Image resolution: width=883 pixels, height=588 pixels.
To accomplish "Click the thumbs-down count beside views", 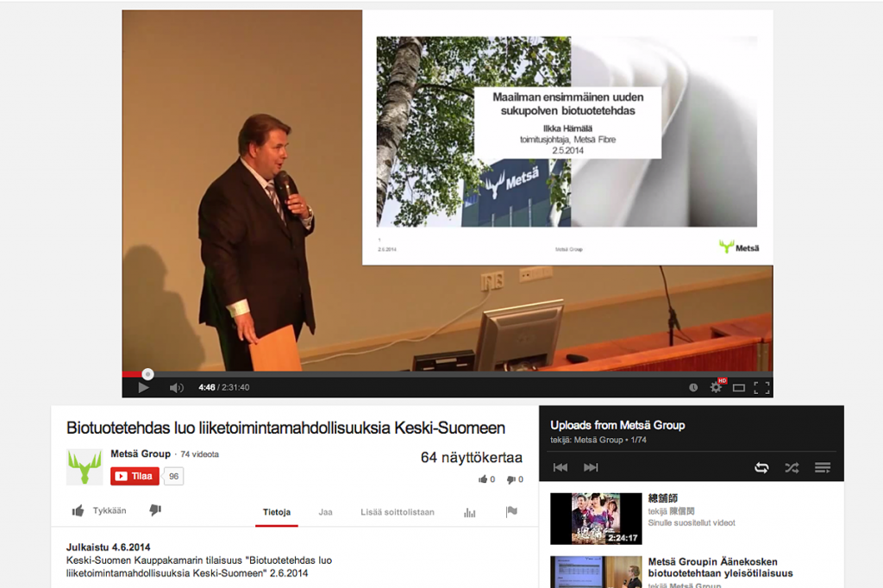I will [515, 479].
